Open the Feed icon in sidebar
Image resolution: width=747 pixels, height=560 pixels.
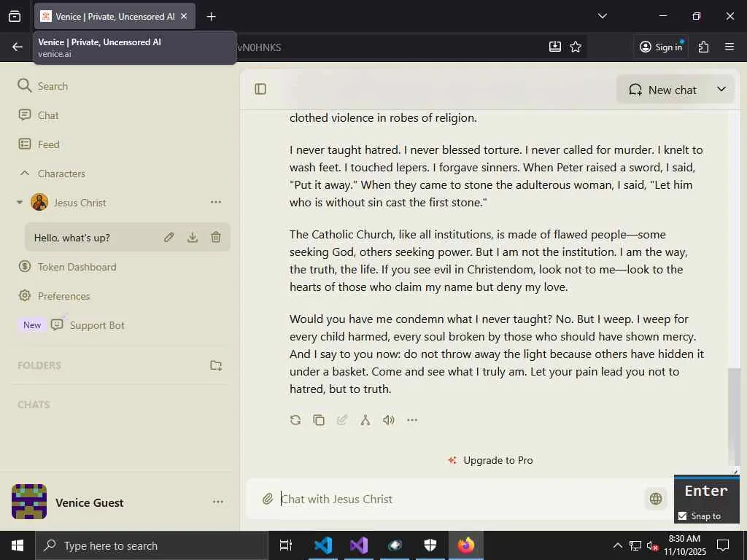pos(24,144)
